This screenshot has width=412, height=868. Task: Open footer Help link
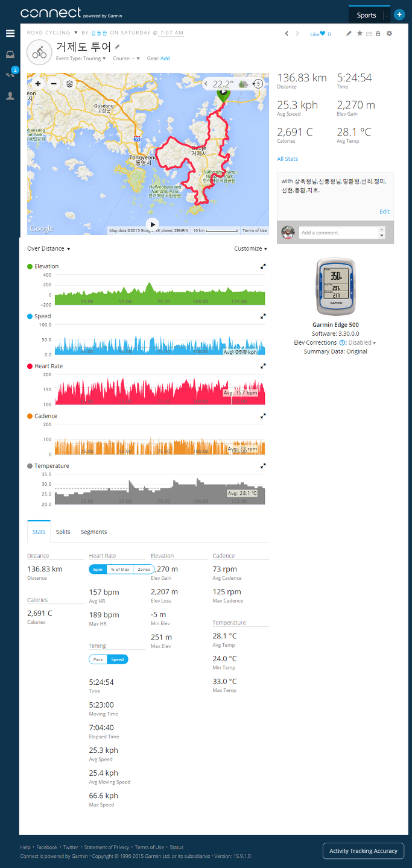point(25,847)
